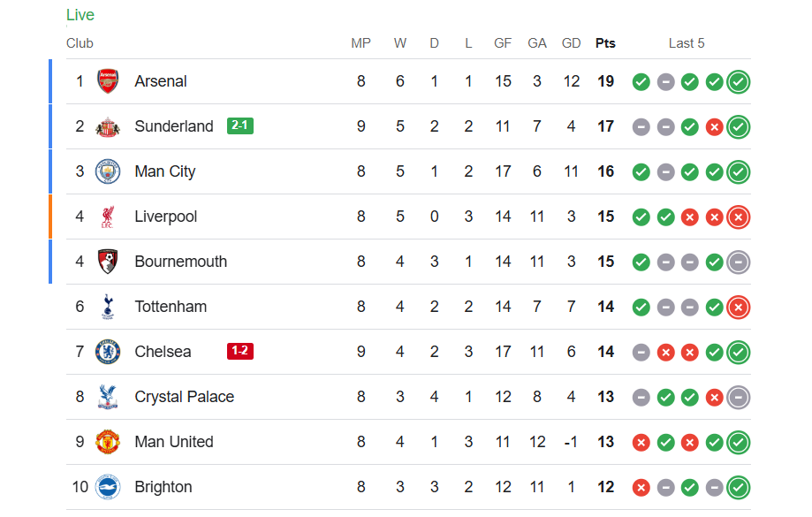
Task: Click the Pts column header
Action: 605,43
